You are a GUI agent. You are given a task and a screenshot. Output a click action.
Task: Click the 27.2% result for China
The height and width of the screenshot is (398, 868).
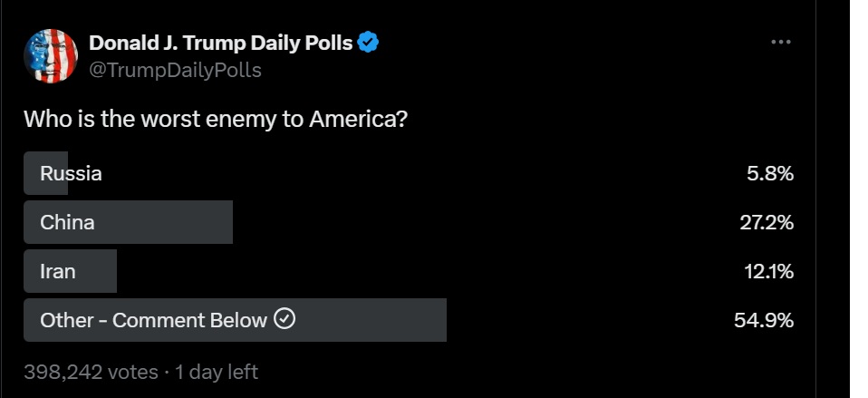pos(767,222)
